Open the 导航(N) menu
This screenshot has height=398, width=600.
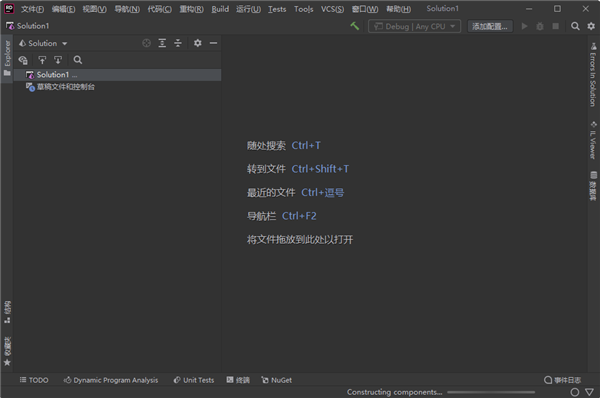127,9
